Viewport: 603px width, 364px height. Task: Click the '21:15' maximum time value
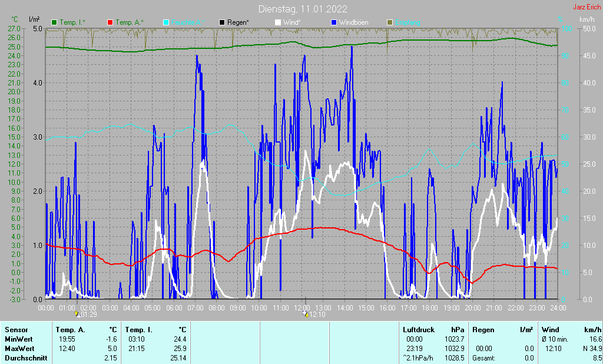click(x=137, y=349)
